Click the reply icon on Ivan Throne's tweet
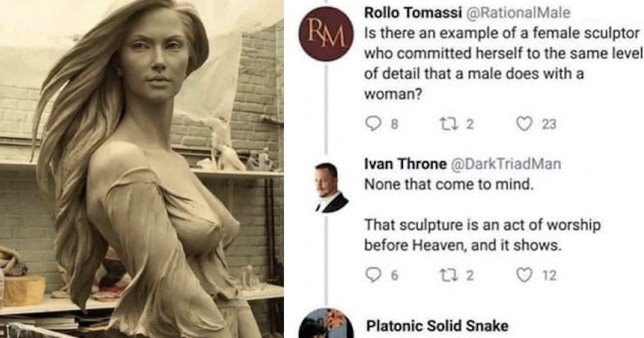 (x=372, y=275)
